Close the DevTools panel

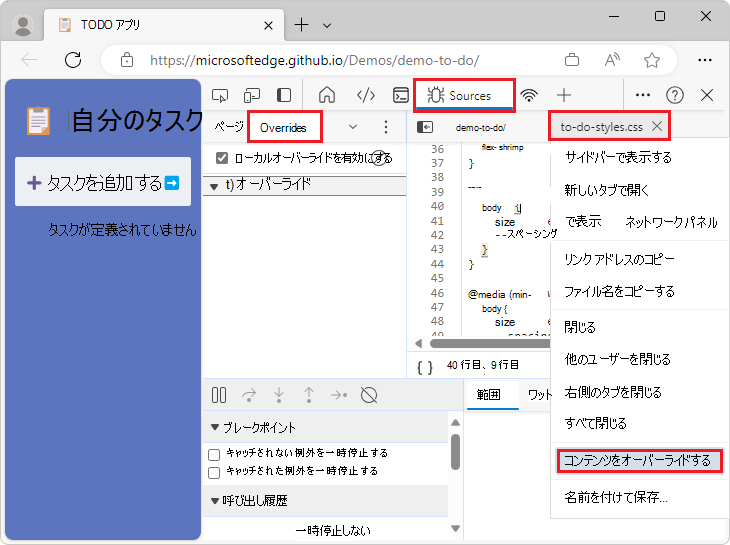tap(707, 95)
